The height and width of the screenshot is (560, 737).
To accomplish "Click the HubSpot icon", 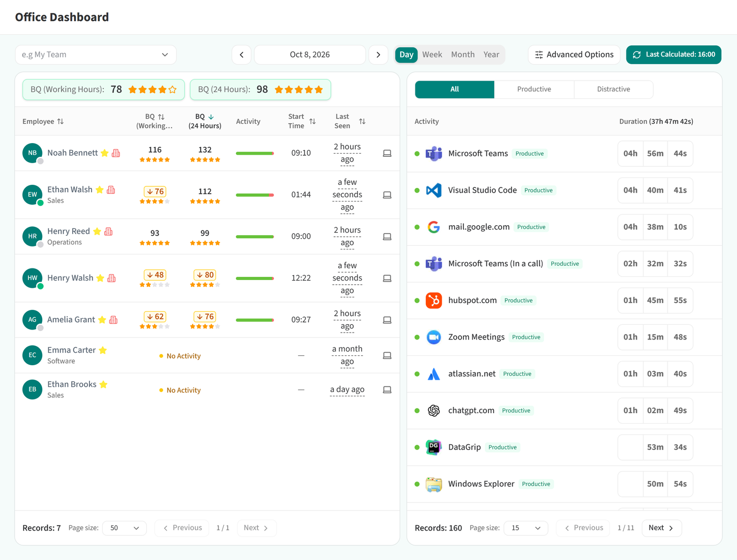I will click(434, 301).
